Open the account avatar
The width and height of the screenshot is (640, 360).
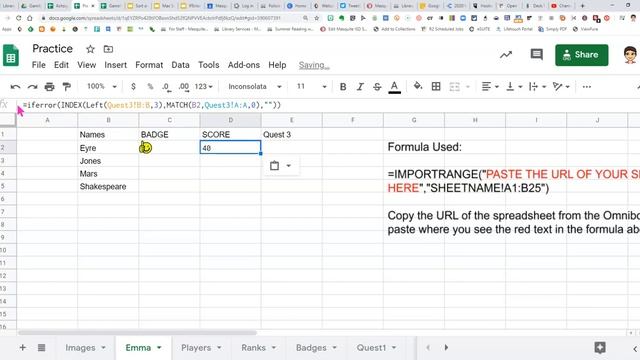(631, 55)
